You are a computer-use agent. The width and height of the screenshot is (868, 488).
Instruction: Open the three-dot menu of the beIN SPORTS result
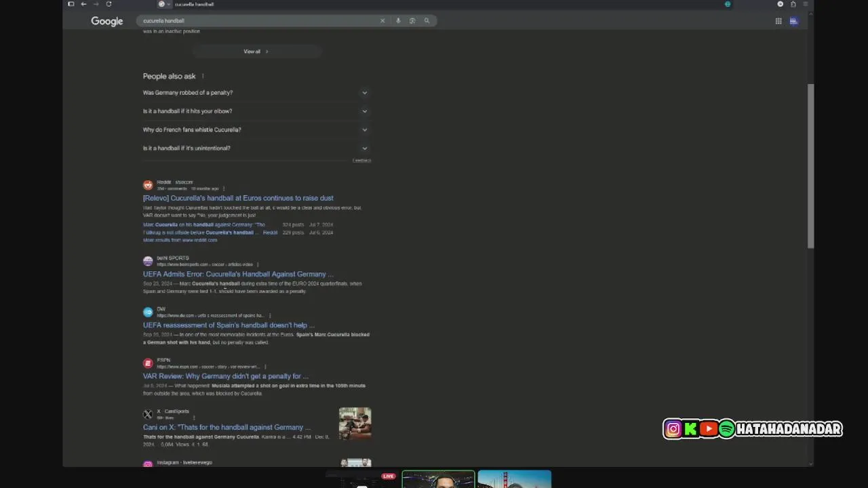coord(258,264)
